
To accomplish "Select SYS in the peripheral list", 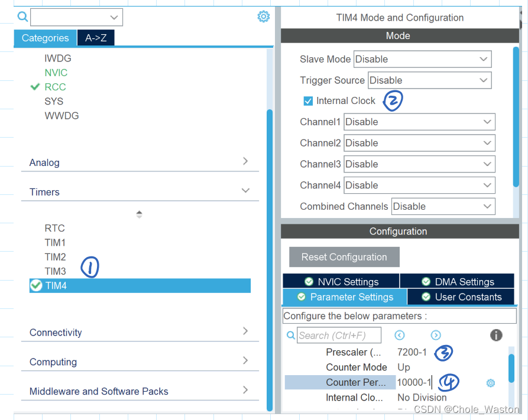I will coord(54,101).
